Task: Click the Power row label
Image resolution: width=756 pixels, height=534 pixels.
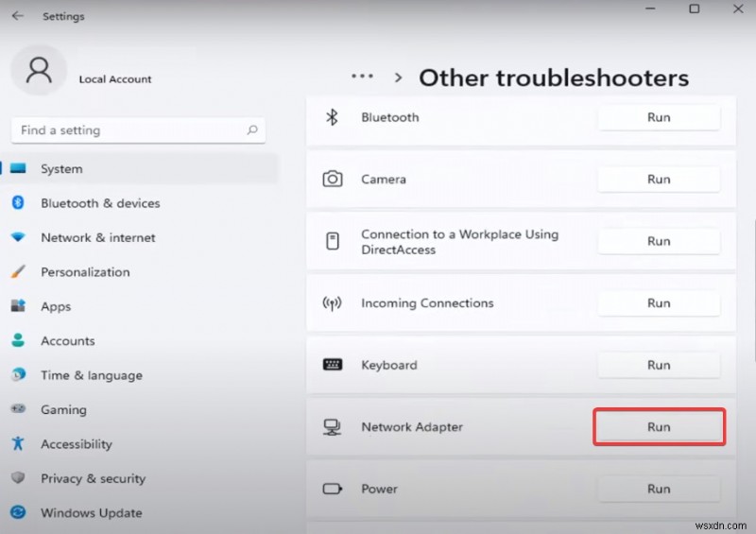Action: [x=380, y=489]
